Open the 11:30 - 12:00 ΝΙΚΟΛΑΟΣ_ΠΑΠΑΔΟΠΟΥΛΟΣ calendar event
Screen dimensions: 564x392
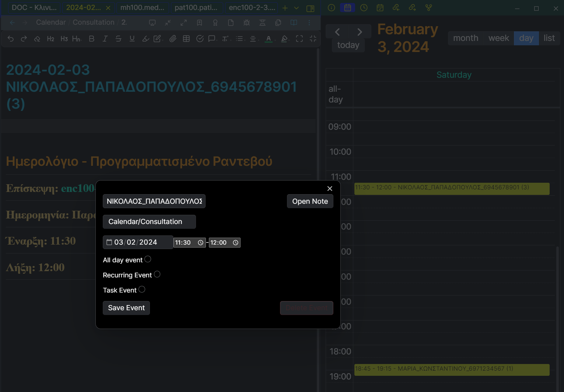[x=452, y=189]
